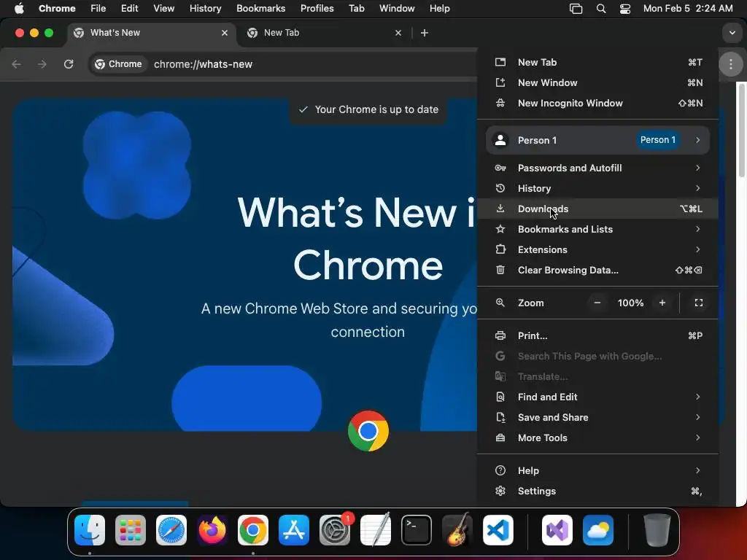This screenshot has height=560, width=747.
Task: Open the Chrome three-dot menu button
Action: click(x=730, y=64)
